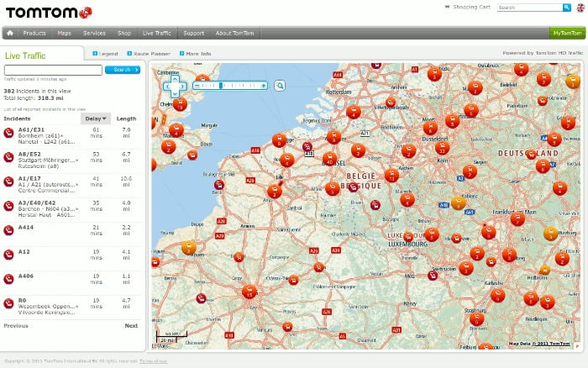Click the A61/E31 incident traffic jam icon

coord(8,133)
